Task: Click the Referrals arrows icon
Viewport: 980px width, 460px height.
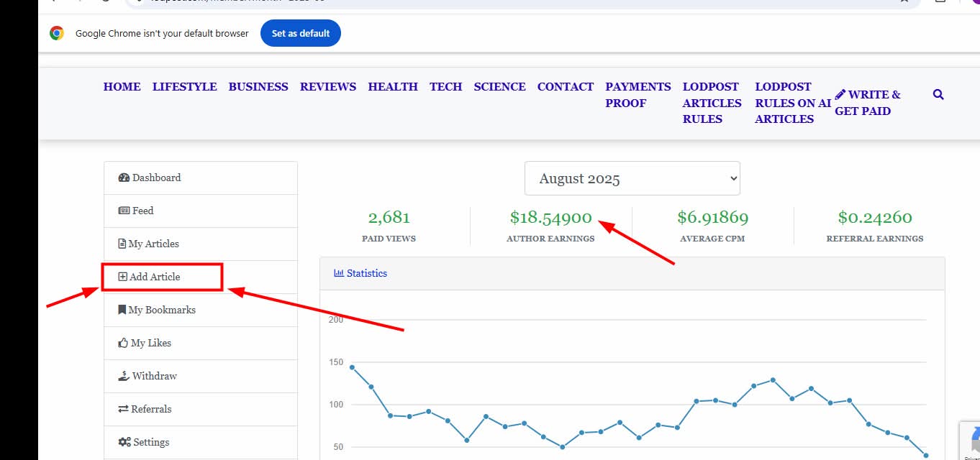Action: tap(123, 409)
